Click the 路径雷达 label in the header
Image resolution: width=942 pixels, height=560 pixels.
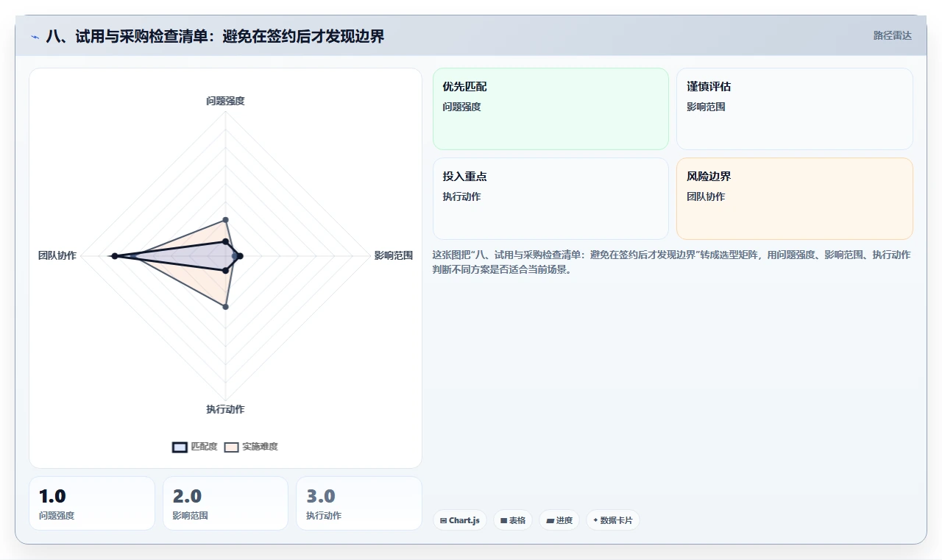click(892, 35)
